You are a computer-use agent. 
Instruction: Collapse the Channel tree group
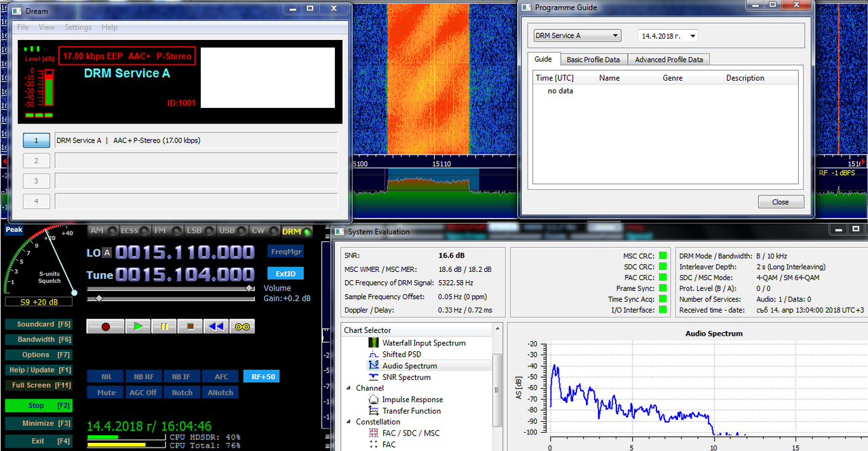pyautogui.click(x=348, y=389)
